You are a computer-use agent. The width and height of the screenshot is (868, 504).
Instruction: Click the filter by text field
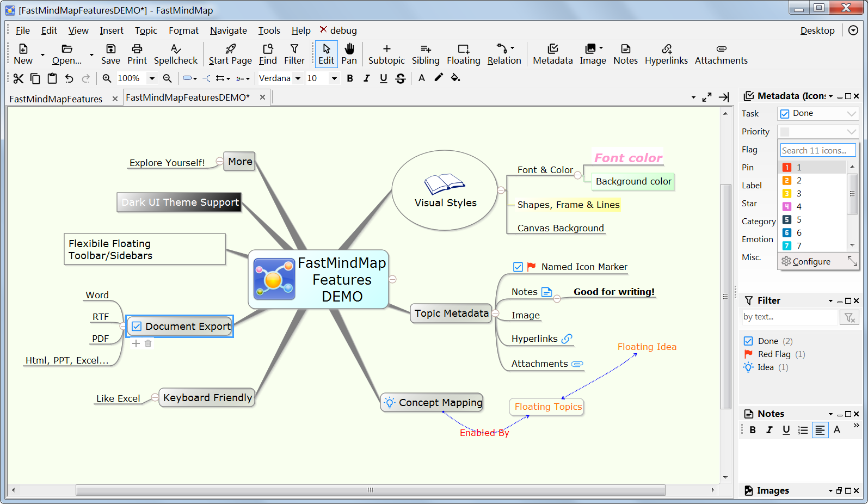pos(790,317)
